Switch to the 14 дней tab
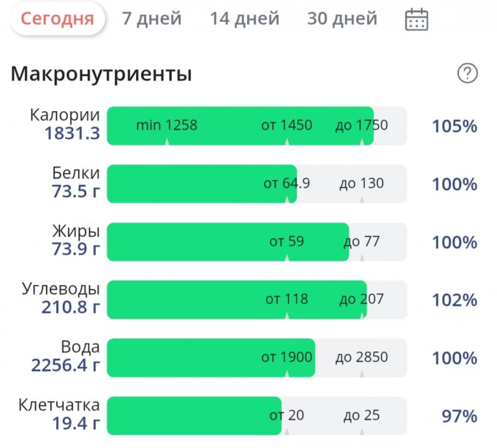The image size is (497, 448). click(244, 18)
